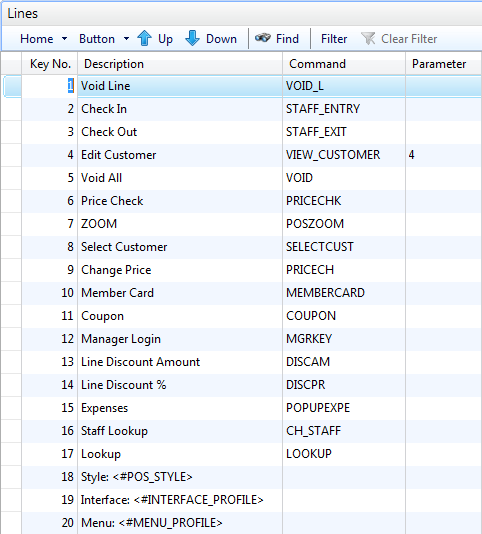
Task: Select the Menu: <#MENU_PROFILE> row
Action: (252, 523)
